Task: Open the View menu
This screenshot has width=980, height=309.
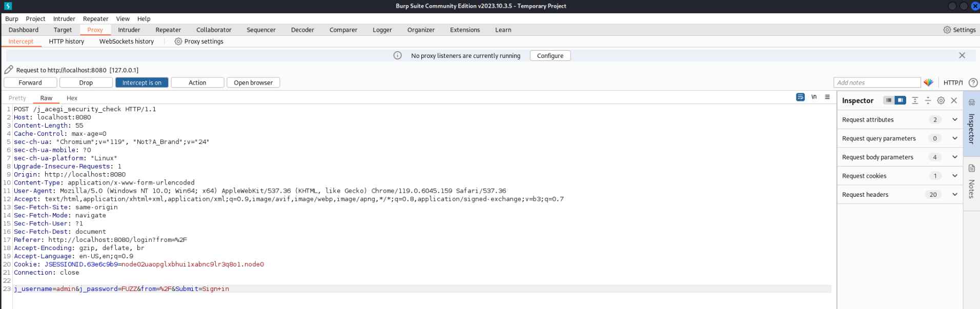Action: point(123,18)
